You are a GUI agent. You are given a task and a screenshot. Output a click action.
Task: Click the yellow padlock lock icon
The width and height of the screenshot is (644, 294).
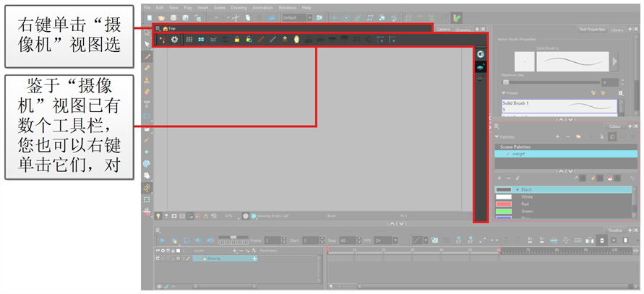point(236,39)
